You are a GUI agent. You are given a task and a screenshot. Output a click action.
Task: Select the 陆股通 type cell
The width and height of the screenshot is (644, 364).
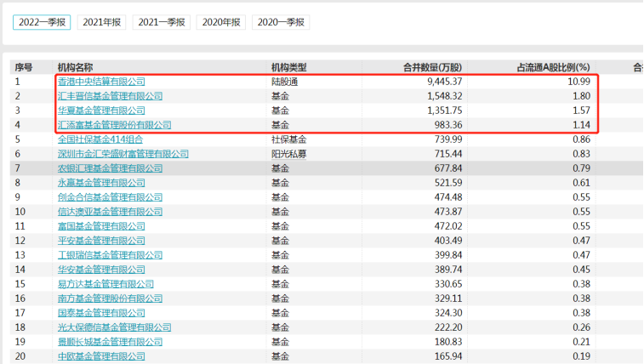[285, 82]
